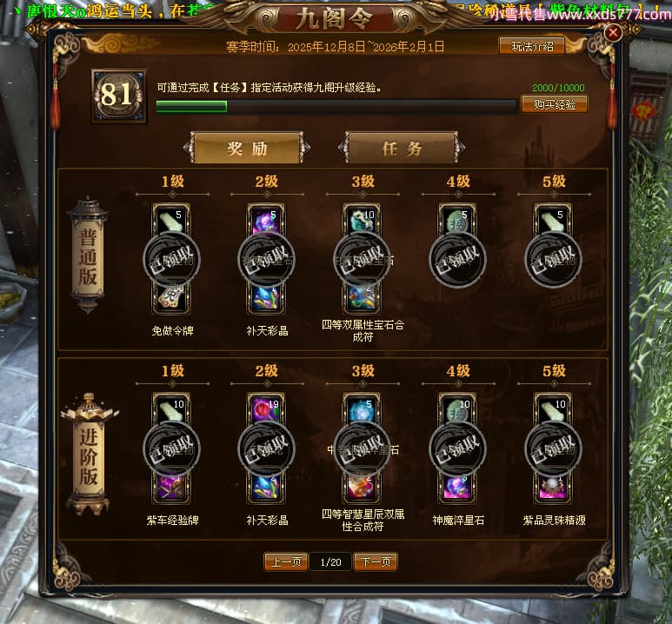This screenshot has width=672, height=624.
Task: Click the top jade item in normal level 5
Action: (x=553, y=221)
